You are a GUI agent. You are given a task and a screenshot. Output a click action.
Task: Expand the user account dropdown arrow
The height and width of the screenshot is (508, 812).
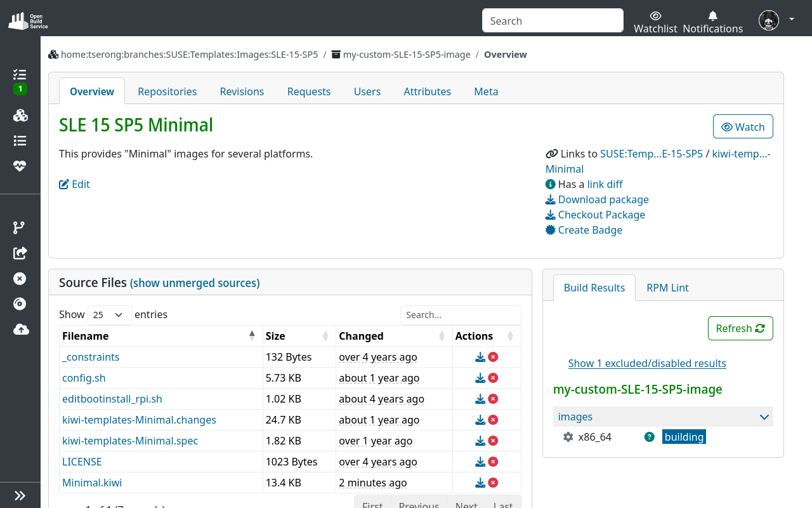791,20
